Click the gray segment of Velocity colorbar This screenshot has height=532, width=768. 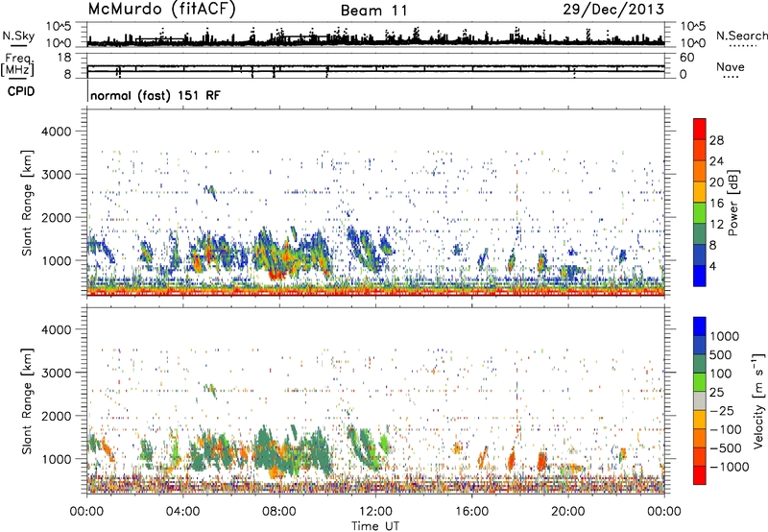700,401
